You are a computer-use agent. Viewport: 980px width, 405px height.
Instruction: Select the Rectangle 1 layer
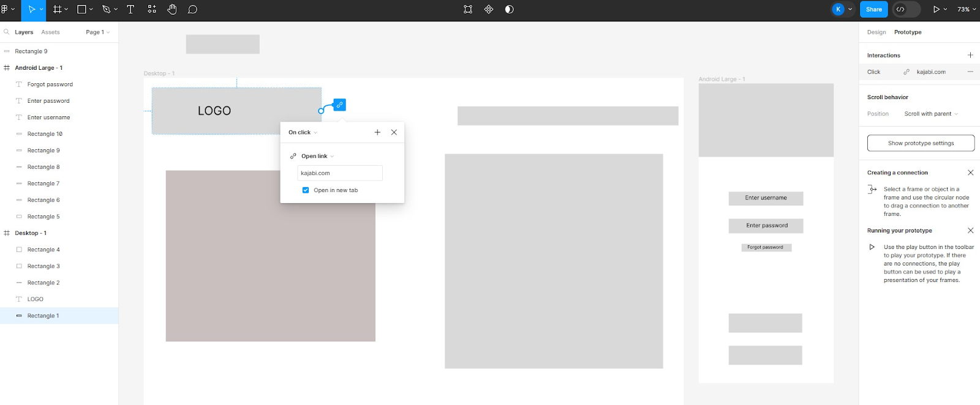tap(59, 316)
